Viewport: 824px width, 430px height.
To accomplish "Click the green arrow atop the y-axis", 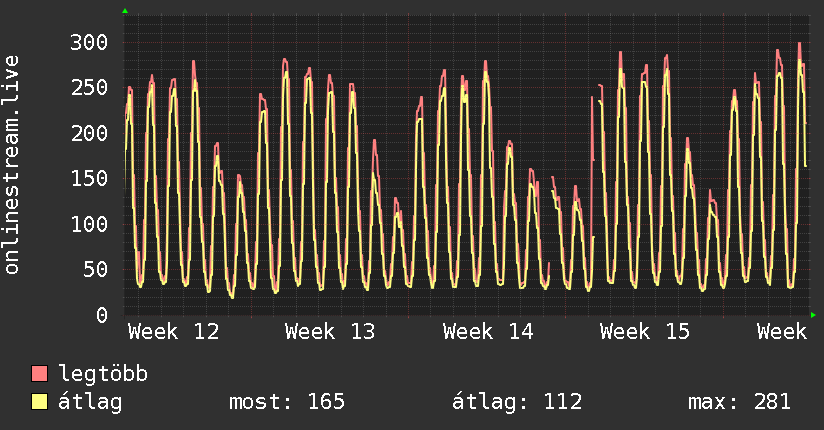I will pos(125,11).
